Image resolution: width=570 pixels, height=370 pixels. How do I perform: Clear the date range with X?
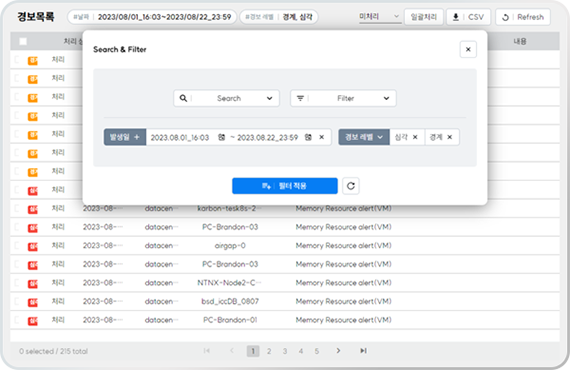[x=321, y=137]
